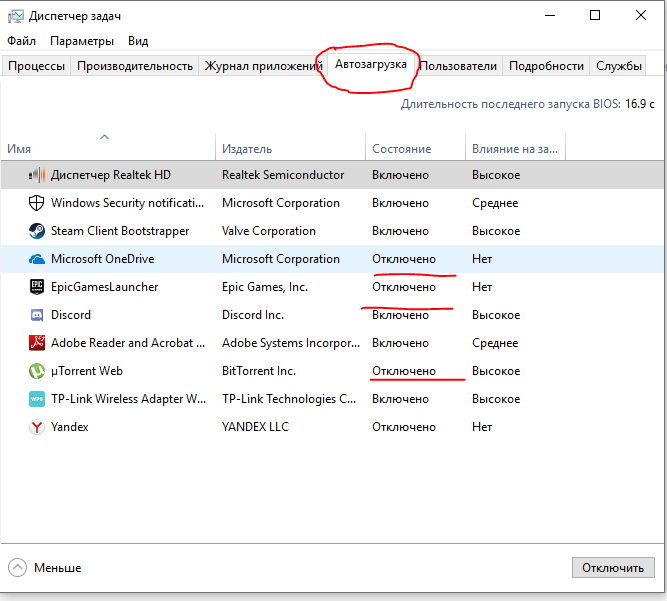
Task: Select the Steam Client Bootstrapper entry
Action: coord(120,231)
